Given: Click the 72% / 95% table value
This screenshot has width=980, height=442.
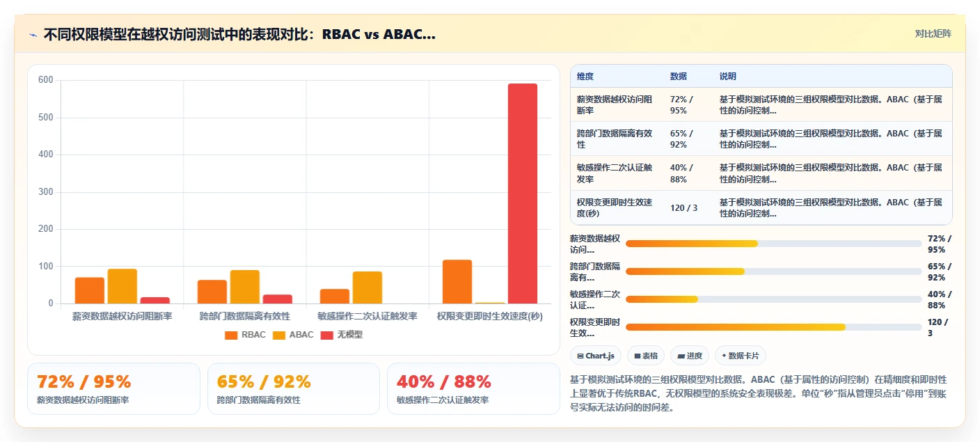Looking at the screenshot, I should pos(683,104).
